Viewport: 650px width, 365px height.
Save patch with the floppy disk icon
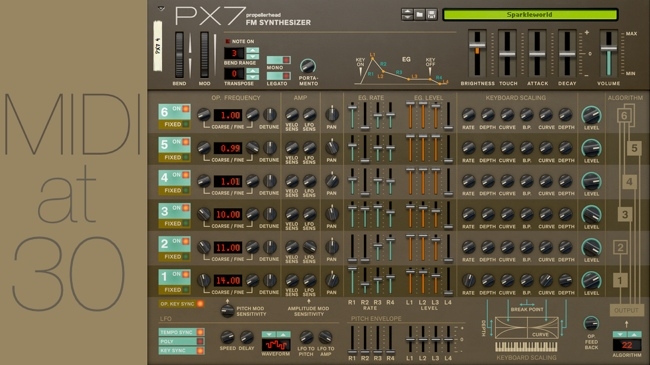point(431,15)
